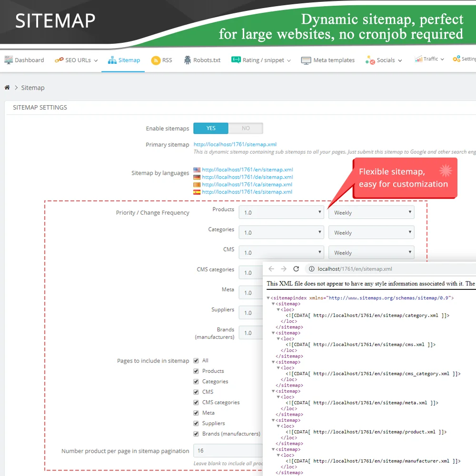Screen dimensions: 476x476
Task: Disable sitemaps by clicking NO
Action: pos(246,128)
